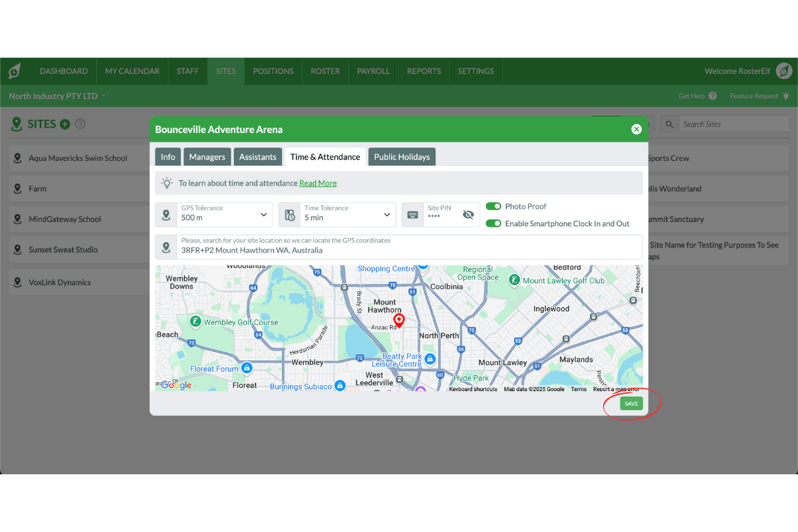The height and width of the screenshot is (532, 798).
Task: Click the Mount Lawley Golf Club marker
Action: tap(514, 281)
